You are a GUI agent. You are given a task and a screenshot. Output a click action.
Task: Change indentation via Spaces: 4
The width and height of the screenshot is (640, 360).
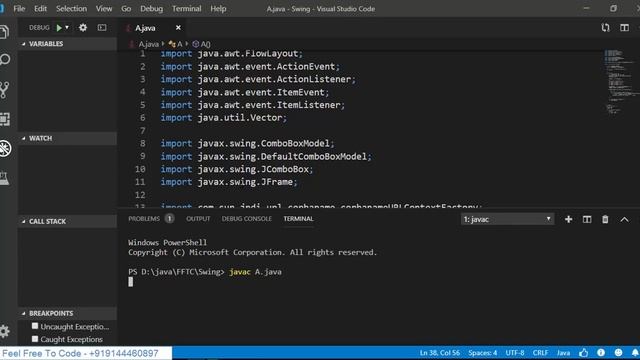tap(482, 353)
